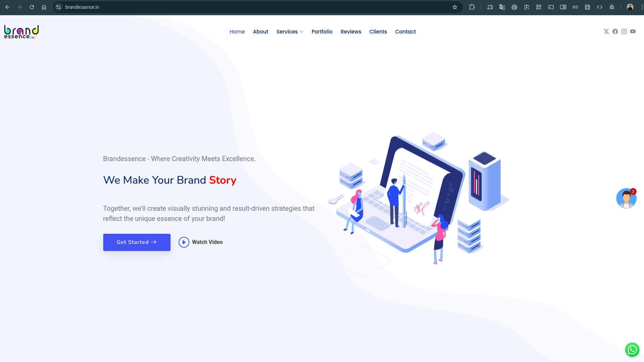Viewport: 644px width, 362px height.
Task: Click the printer icon in toolbar
Action: point(514,7)
